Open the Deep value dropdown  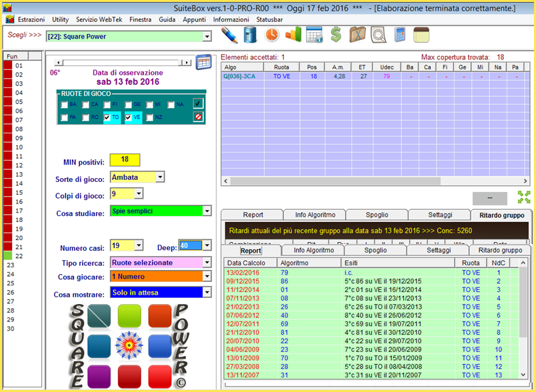pyautogui.click(x=207, y=245)
